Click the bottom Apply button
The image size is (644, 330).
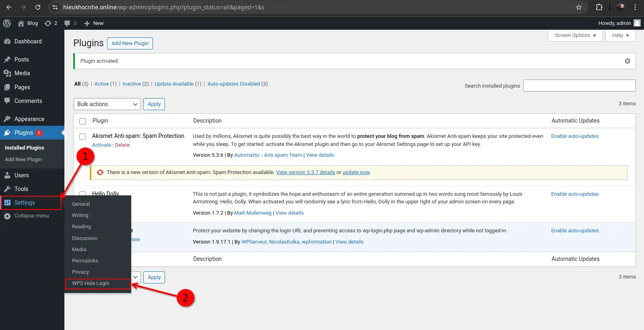[x=154, y=277]
